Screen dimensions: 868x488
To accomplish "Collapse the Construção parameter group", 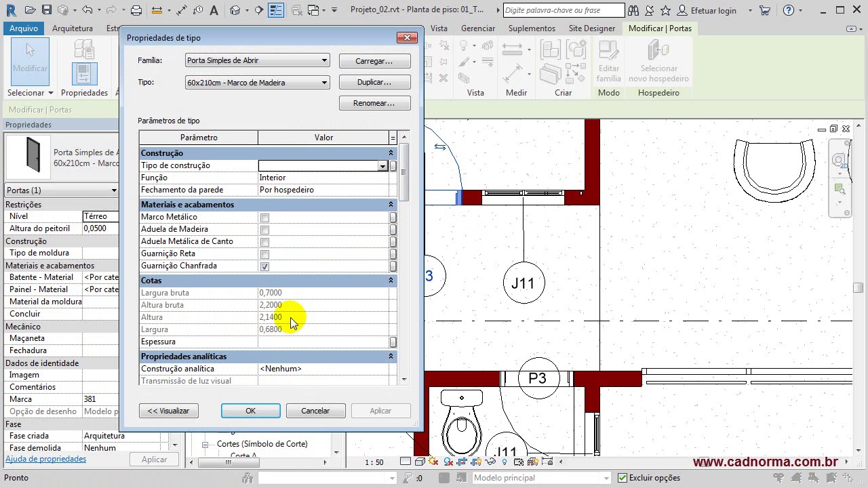I will coord(391,153).
